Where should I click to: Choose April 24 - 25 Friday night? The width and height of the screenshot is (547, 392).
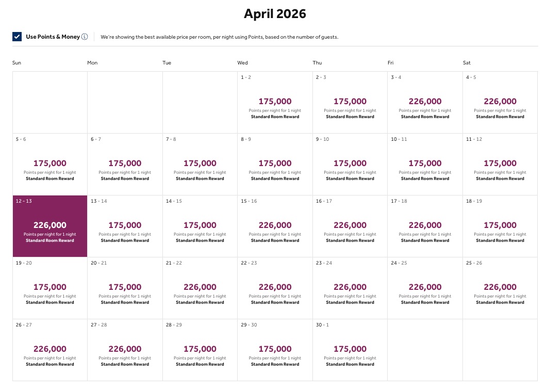(x=425, y=288)
